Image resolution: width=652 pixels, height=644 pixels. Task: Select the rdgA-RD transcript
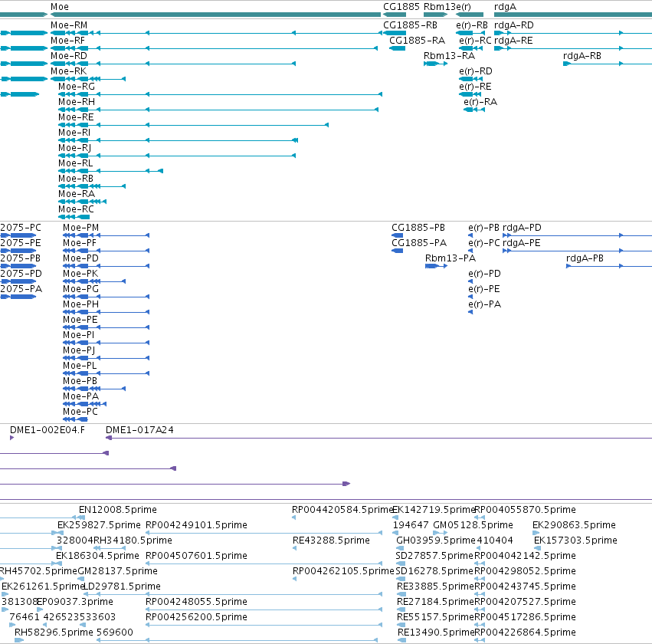[x=514, y=25]
